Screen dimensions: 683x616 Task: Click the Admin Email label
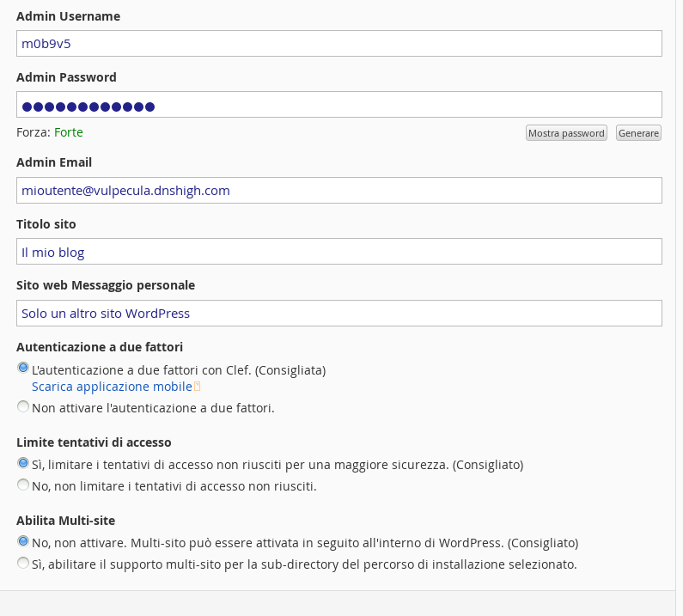(x=54, y=162)
